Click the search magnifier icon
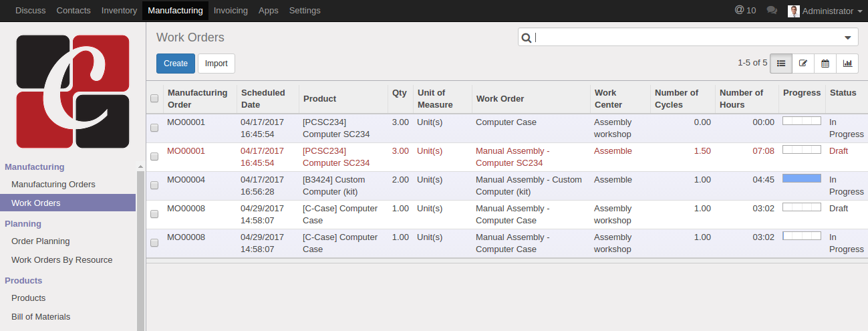This screenshot has height=331, width=868. [x=527, y=38]
